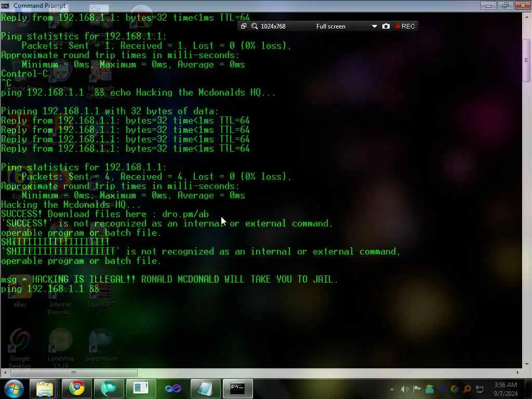
Task: Minimize the Command Prompt window
Action: pyautogui.click(x=488, y=5)
